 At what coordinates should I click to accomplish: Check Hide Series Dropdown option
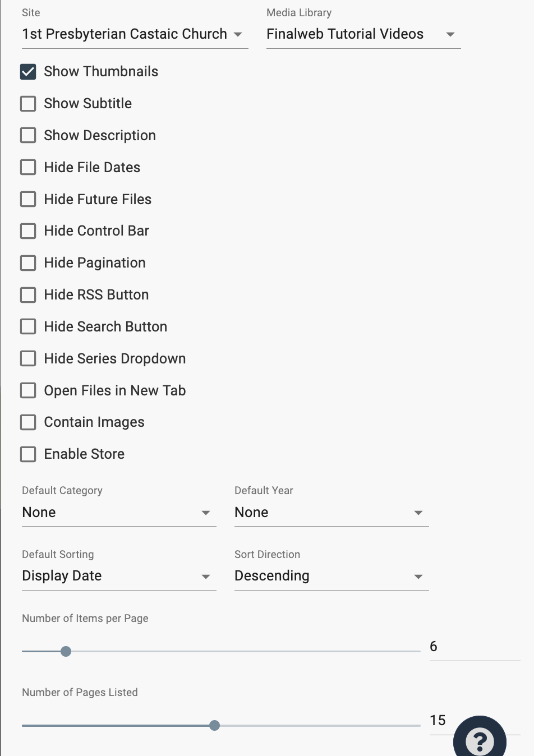28,358
